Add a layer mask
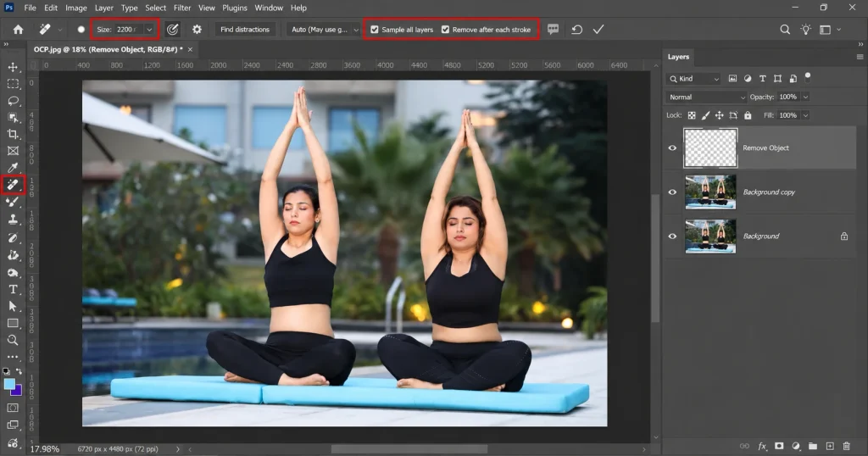Viewport: 868px width, 456px height. [779, 446]
